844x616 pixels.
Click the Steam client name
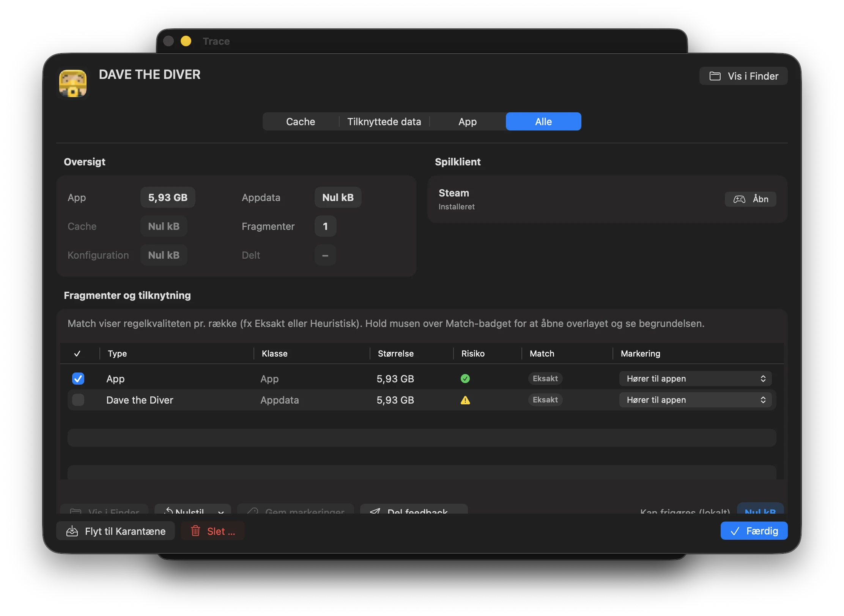click(x=454, y=193)
